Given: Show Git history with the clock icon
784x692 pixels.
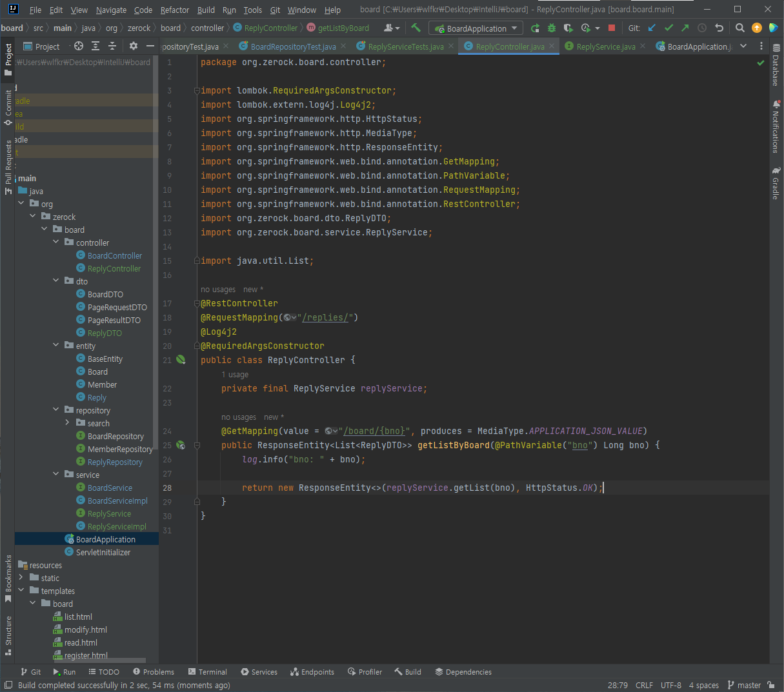Looking at the screenshot, I should [702, 28].
